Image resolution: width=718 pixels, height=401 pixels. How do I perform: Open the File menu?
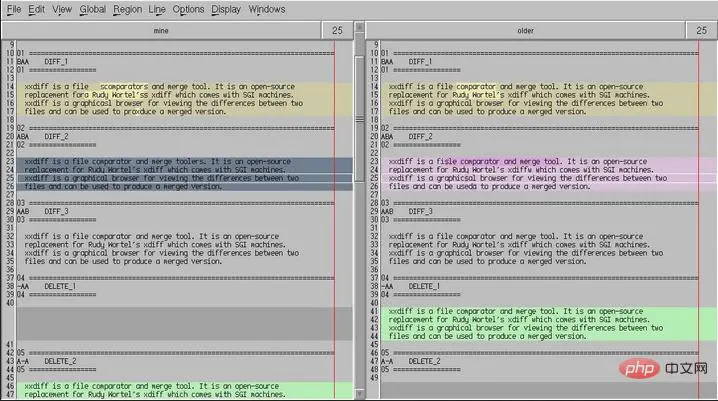[x=14, y=9]
